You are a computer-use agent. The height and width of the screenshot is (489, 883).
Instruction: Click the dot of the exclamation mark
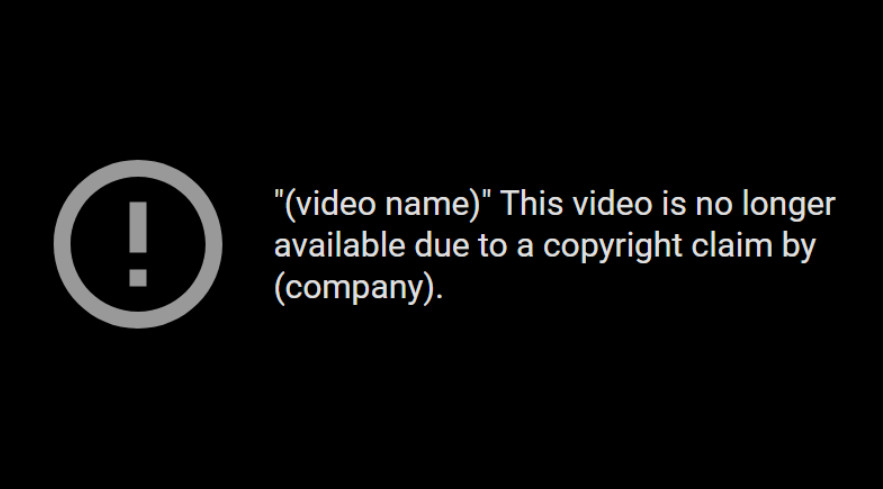pos(138,278)
